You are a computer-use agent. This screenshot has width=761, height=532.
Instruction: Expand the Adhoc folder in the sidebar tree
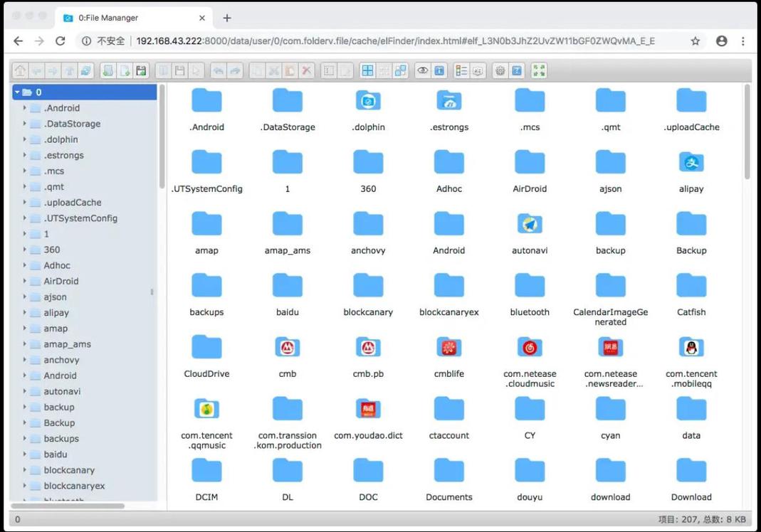[23, 265]
